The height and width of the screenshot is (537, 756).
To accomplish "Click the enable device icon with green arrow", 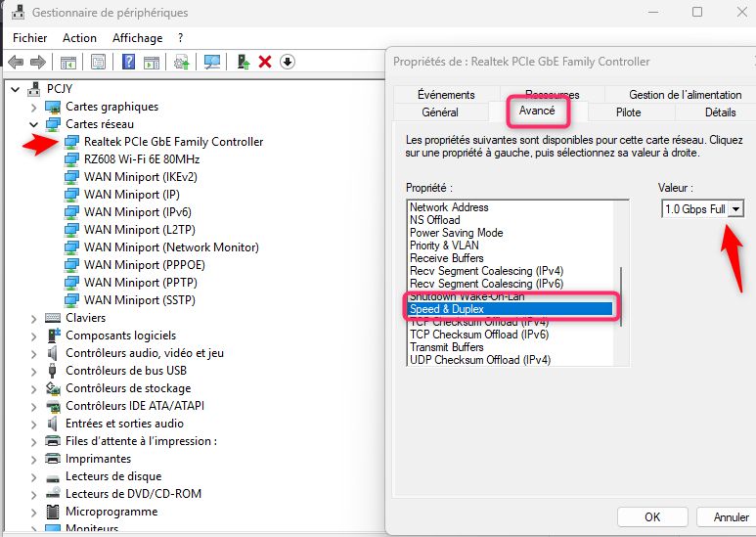I will [243, 62].
